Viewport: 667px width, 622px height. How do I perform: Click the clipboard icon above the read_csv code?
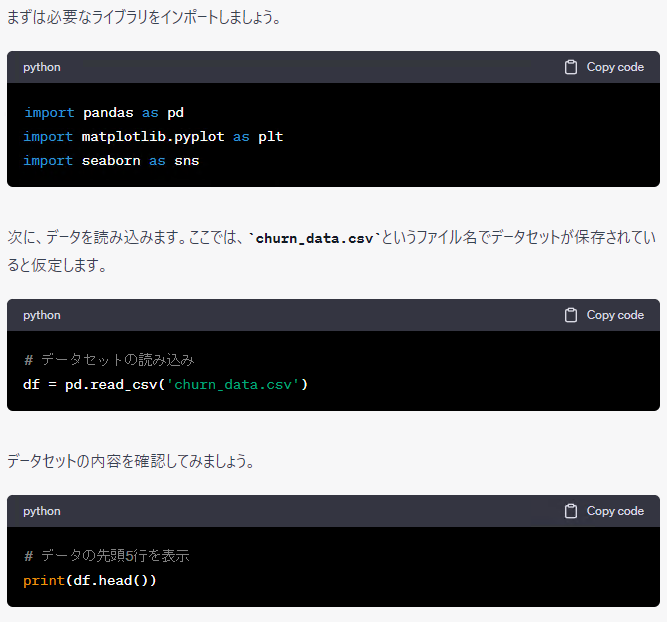point(571,315)
